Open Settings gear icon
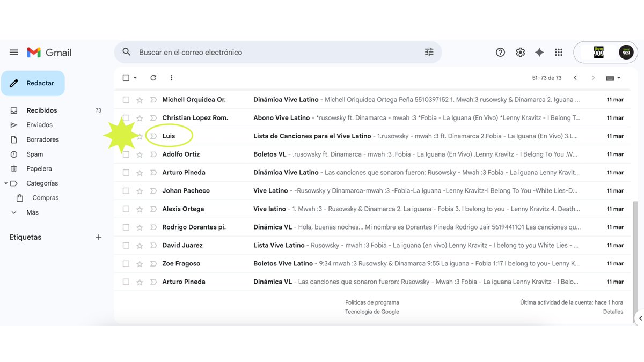The image size is (644, 362). pyautogui.click(x=520, y=52)
